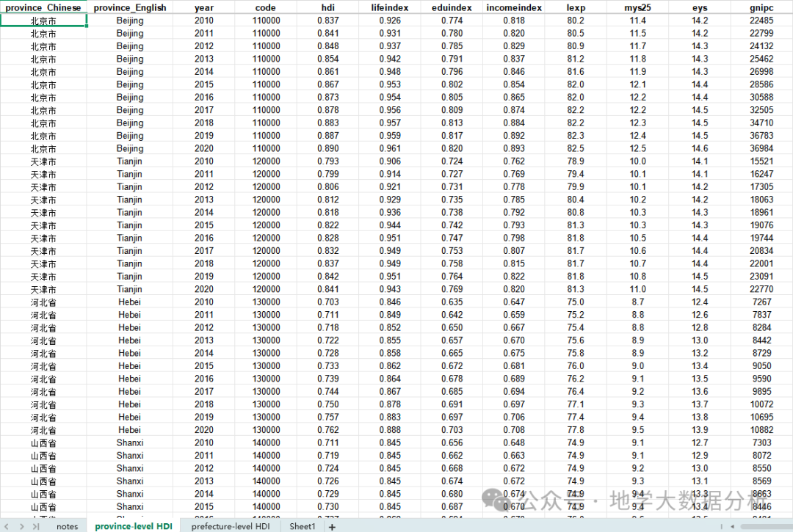This screenshot has width=793, height=532.
Task: Select the lexp cell with value 78.9
Action: (576, 161)
